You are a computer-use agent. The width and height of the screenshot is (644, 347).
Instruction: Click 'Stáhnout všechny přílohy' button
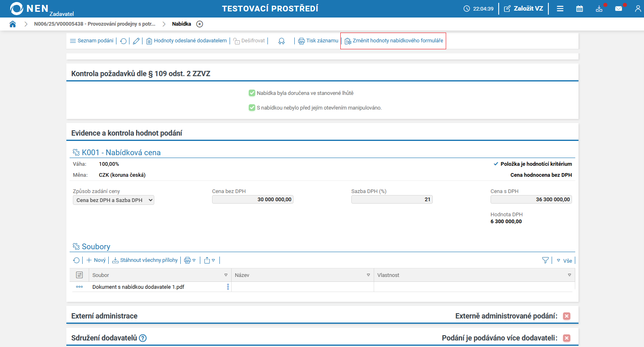(145, 260)
